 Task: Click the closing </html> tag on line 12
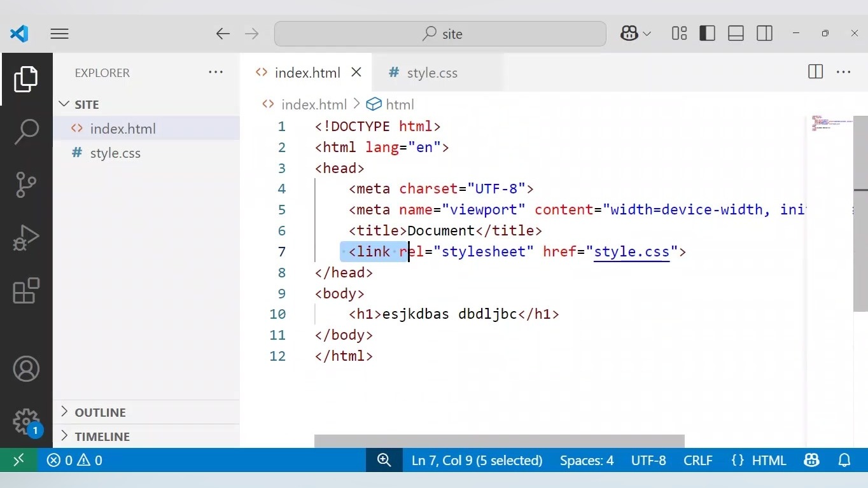[344, 356]
